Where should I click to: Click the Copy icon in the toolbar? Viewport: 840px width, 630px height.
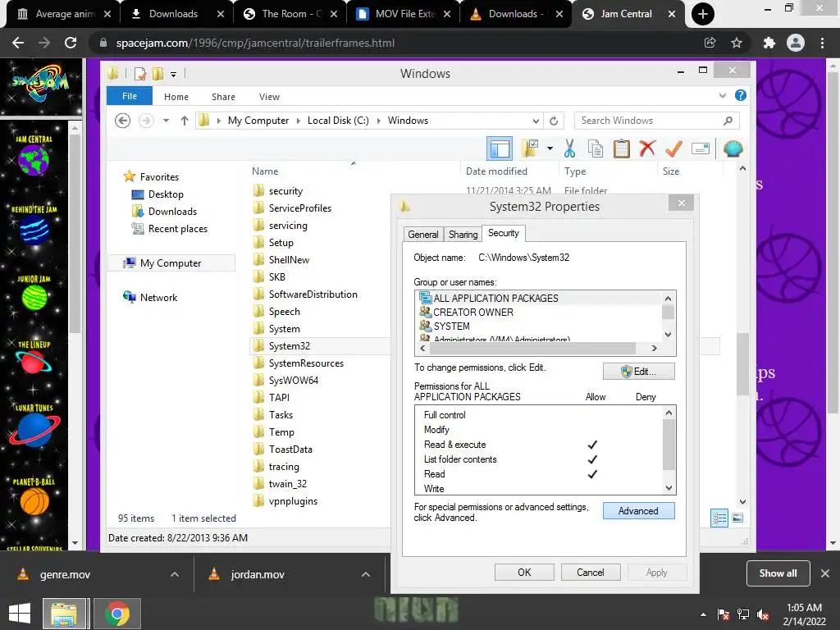(x=596, y=148)
